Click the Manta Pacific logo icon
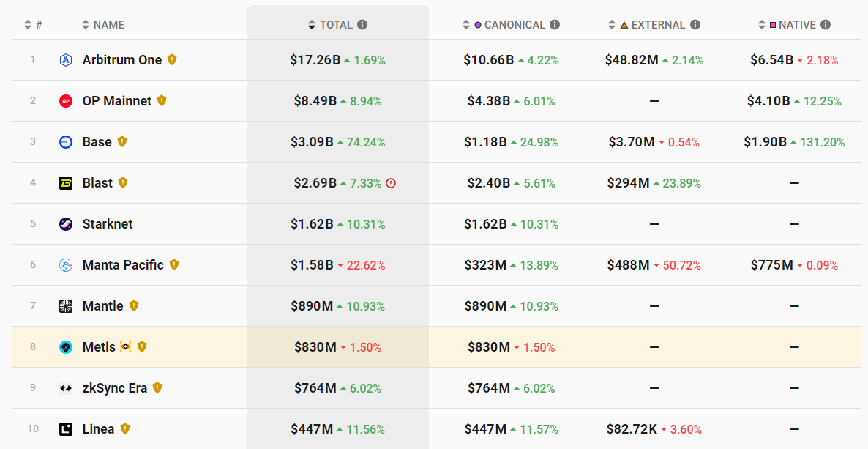This screenshot has width=868, height=449. 66,265
